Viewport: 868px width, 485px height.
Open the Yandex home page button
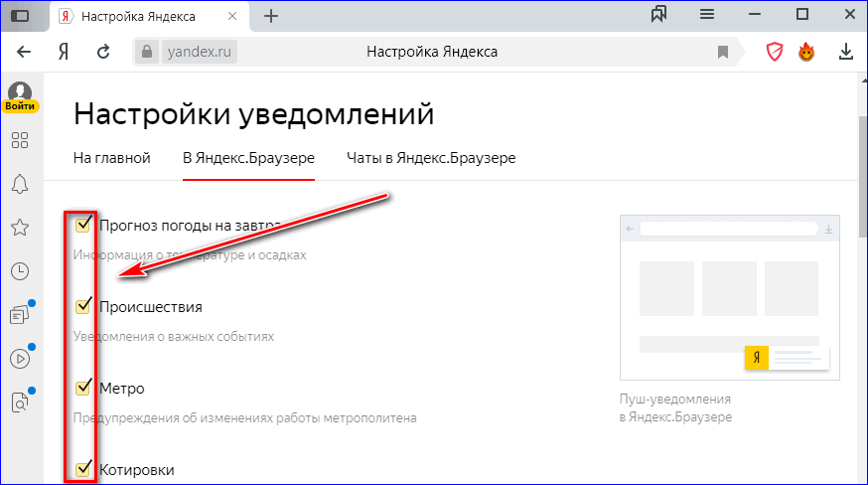(x=64, y=52)
